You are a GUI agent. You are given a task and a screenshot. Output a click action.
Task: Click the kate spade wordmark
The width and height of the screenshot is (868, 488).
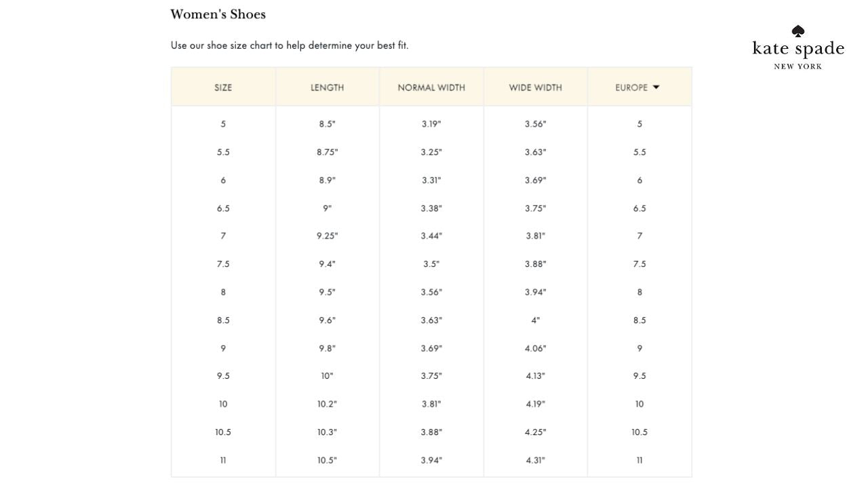pyautogui.click(x=798, y=49)
